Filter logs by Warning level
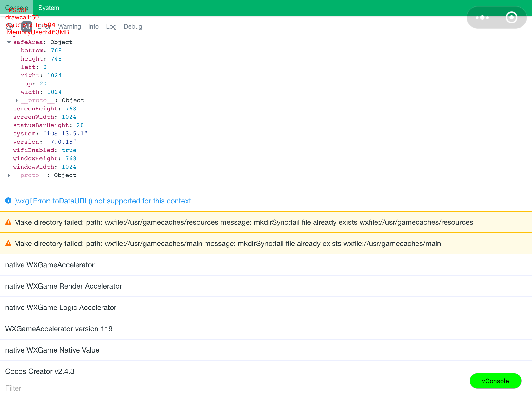The width and height of the screenshot is (532, 399). click(69, 26)
